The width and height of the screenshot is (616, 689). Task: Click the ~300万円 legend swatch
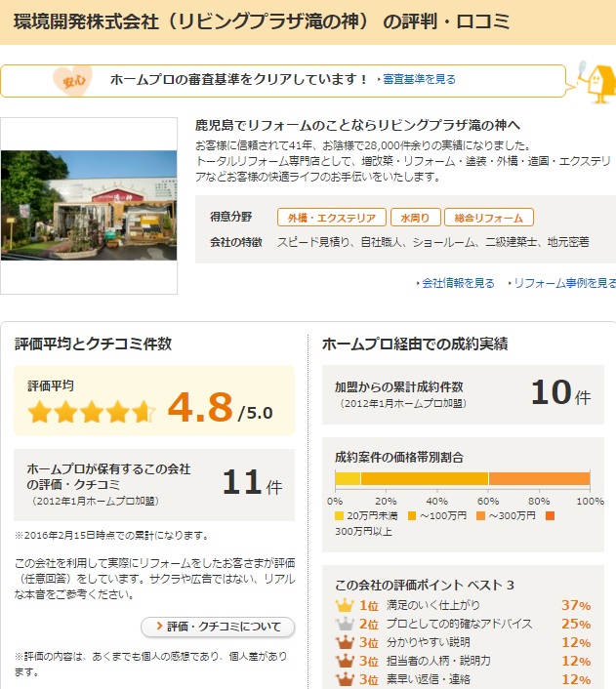[x=481, y=515]
